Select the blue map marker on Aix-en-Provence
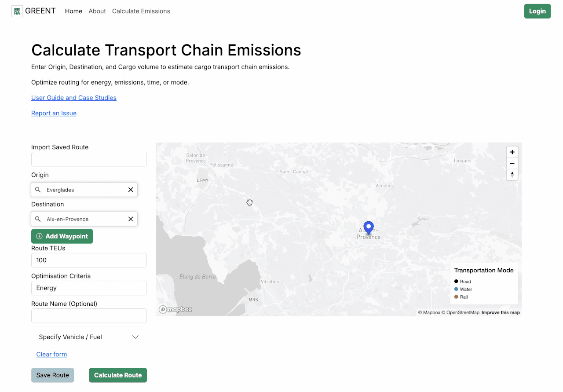Screen dimensions: 563x392 [369, 227]
